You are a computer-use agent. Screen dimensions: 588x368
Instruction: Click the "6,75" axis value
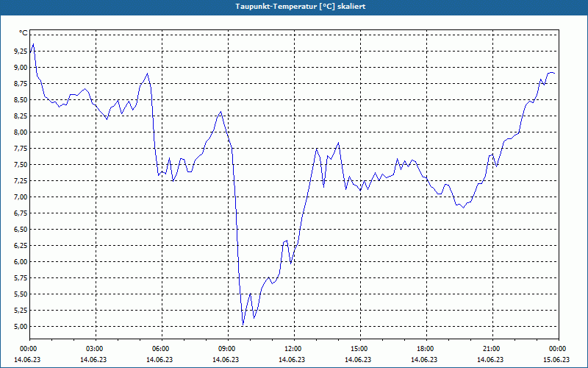[x=21, y=213]
